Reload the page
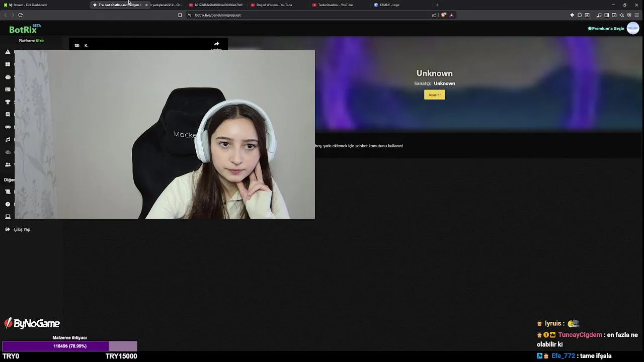This screenshot has height=362, width=644. tap(21, 15)
